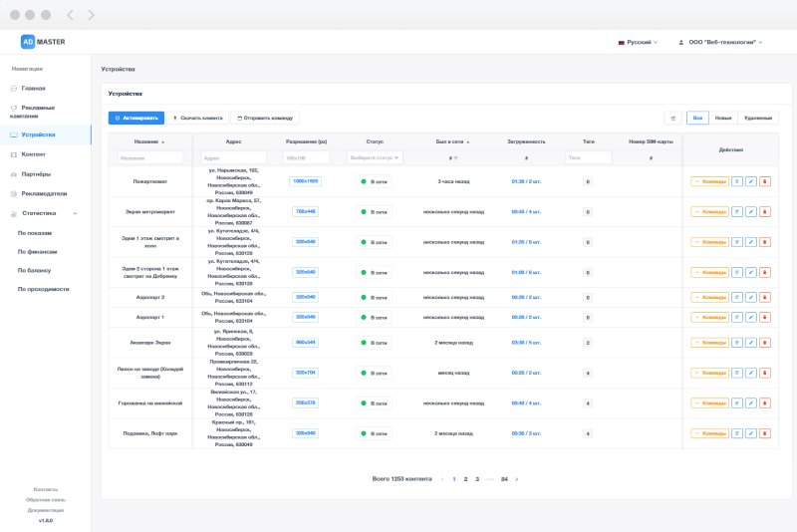Viewport: 797px width, 532px height.
Task: Open statistics По финансам
Action: point(37,252)
